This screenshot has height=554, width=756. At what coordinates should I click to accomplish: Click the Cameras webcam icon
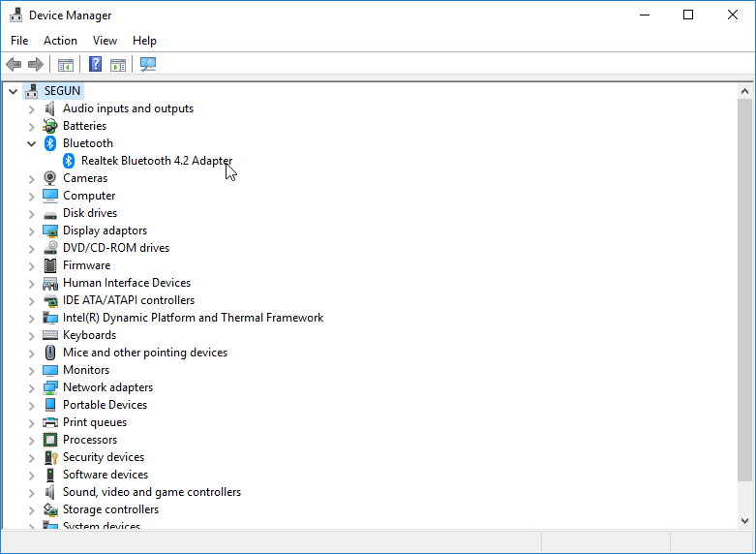tap(50, 178)
